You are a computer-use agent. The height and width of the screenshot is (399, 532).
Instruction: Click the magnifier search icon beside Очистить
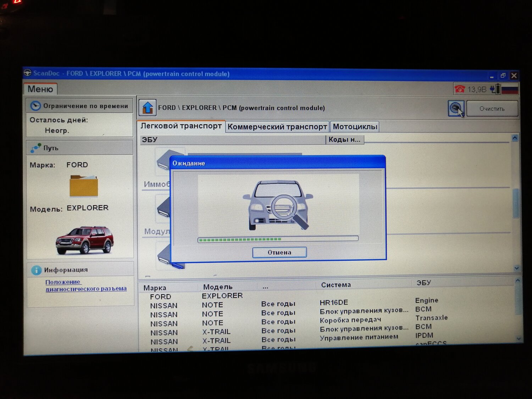tap(456, 109)
